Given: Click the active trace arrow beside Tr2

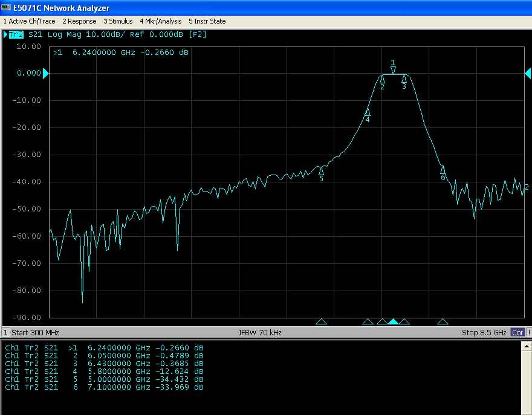Looking at the screenshot, I should pos(5,34).
